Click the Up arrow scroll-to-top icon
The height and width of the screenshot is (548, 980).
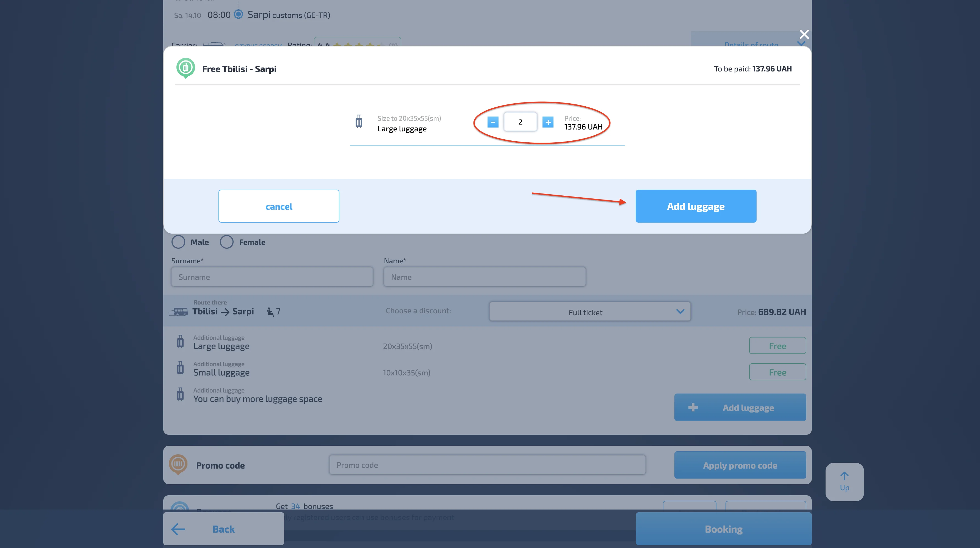844,477
